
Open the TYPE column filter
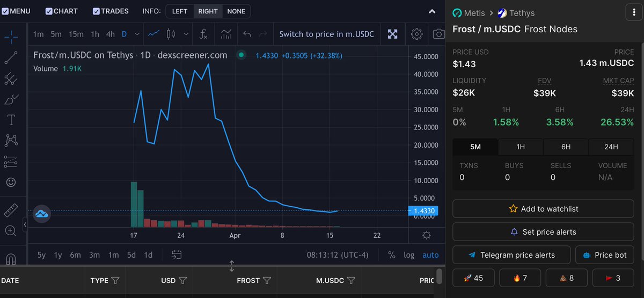click(115, 280)
